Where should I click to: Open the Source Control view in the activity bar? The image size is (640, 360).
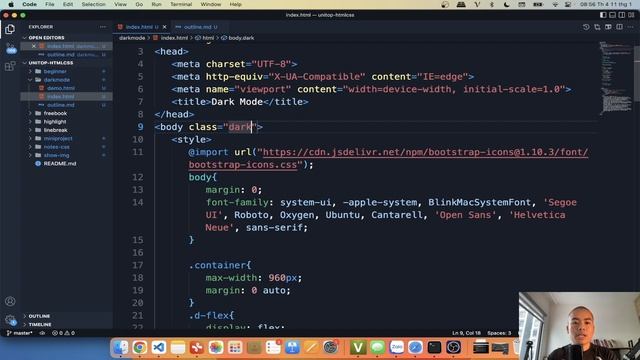click(x=11, y=49)
